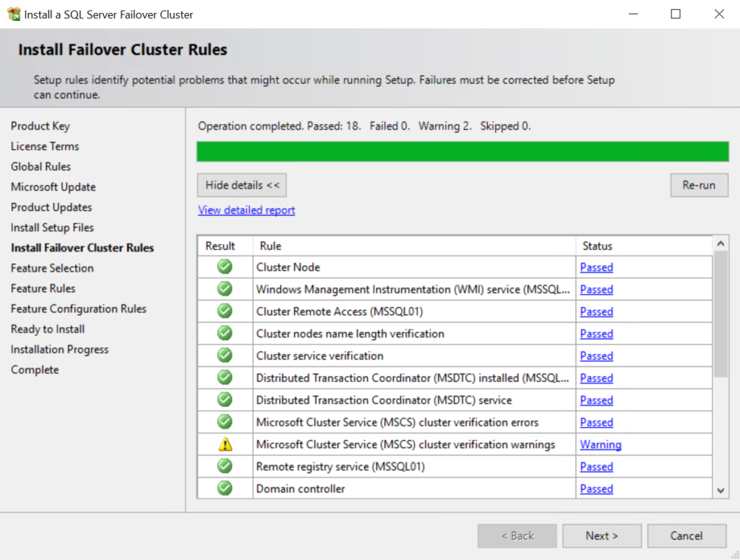Click the Status column header
740x560 pixels.
pyautogui.click(x=598, y=245)
